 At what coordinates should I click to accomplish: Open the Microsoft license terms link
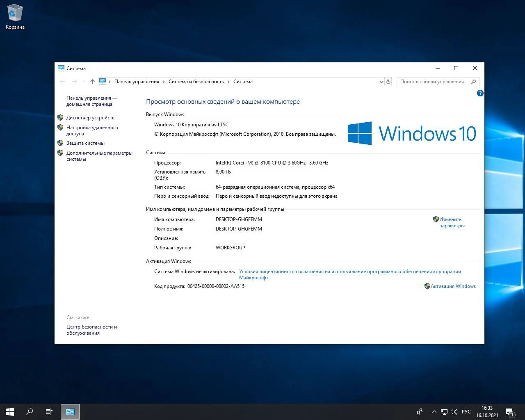[350, 274]
